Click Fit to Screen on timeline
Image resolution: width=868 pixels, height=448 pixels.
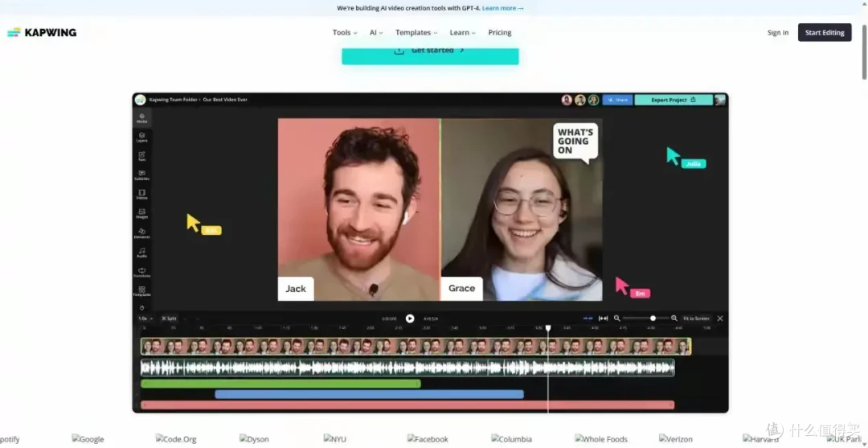pyautogui.click(x=696, y=319)
